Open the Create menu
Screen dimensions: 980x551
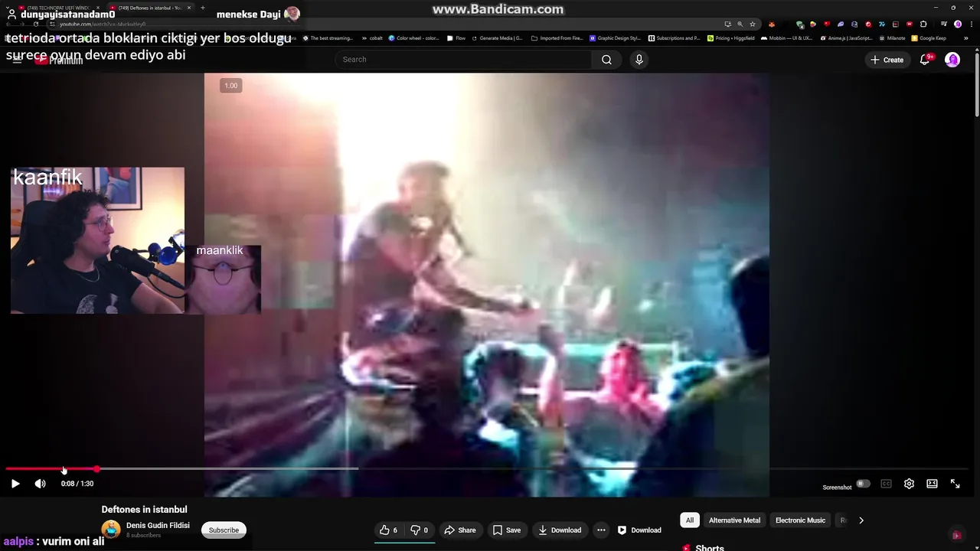tap(887, 60)
